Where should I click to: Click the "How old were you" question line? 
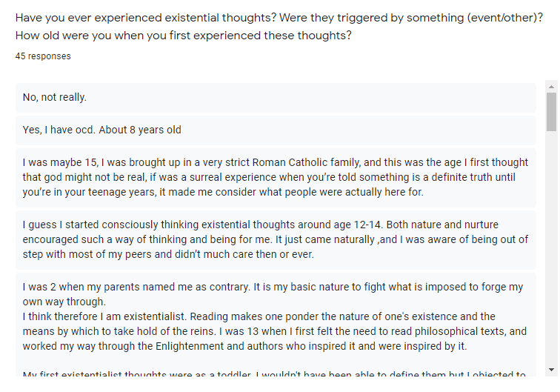[183, 36]
